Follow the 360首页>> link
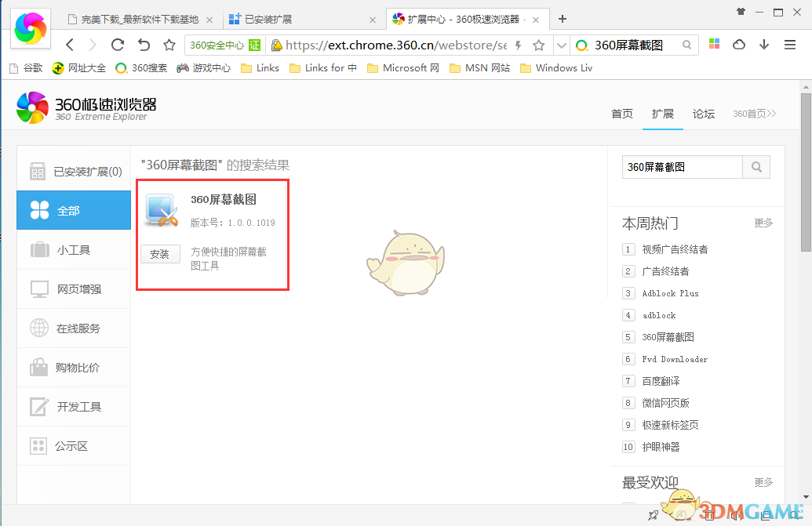The height and width of the screenshot is (526, 812). [754, 114]
